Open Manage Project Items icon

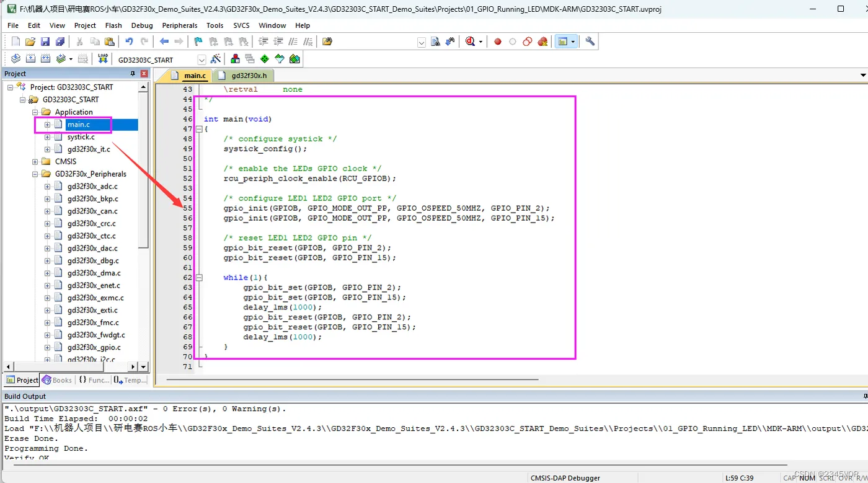coord(235,59)
